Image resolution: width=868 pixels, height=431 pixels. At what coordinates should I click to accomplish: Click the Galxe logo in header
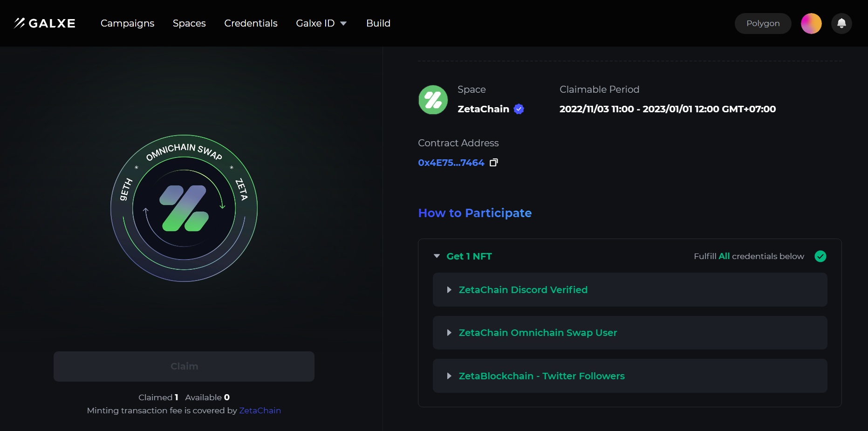45,23
